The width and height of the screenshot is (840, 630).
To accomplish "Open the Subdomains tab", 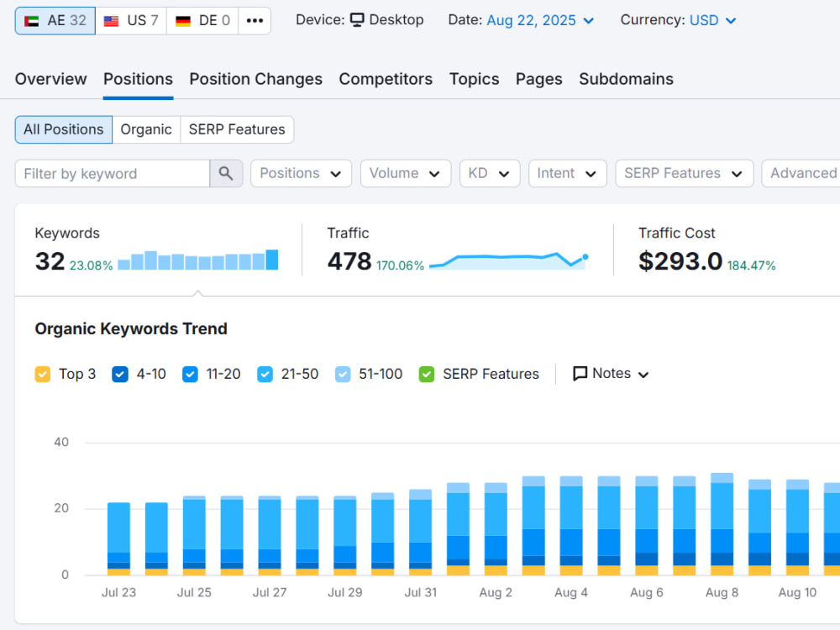I will [627, 79].
